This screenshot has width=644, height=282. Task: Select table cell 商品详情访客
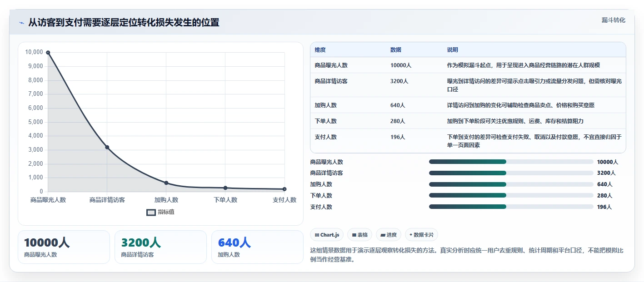click(x=331, y=81)
